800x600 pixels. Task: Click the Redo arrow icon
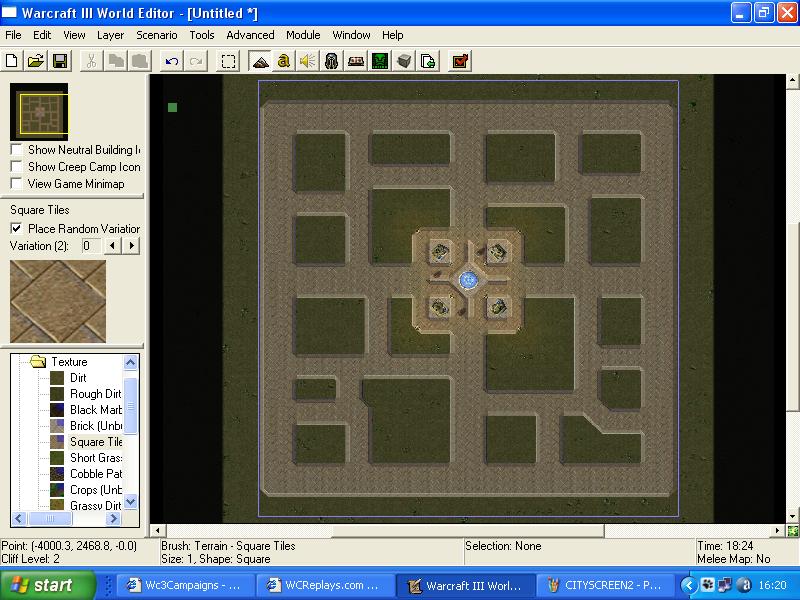click(196, 61)
